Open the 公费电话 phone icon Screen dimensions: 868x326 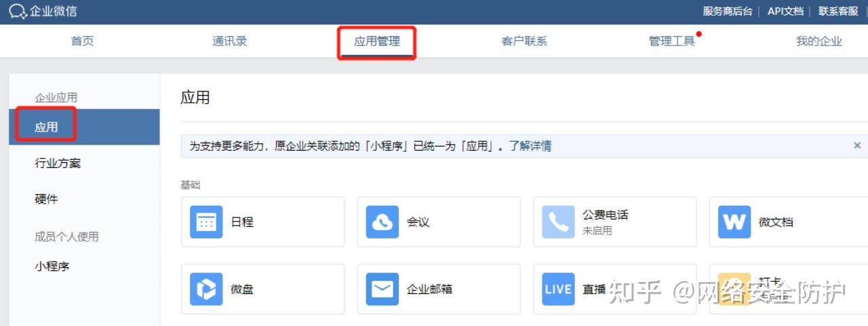(558, 222)
